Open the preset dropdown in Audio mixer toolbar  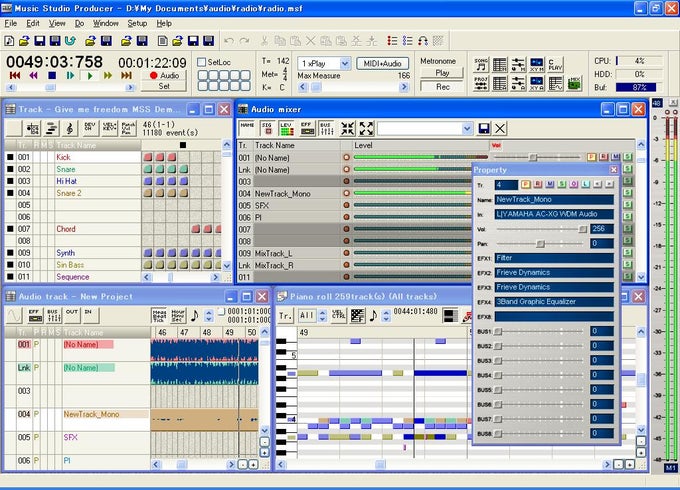pos(467,128)
